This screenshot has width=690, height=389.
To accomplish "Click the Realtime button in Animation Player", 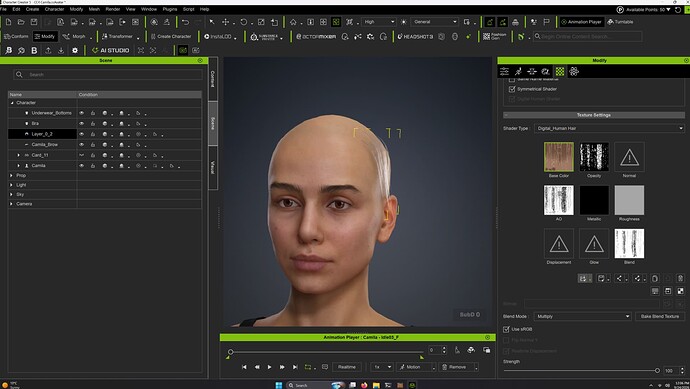I will point(347,367).
